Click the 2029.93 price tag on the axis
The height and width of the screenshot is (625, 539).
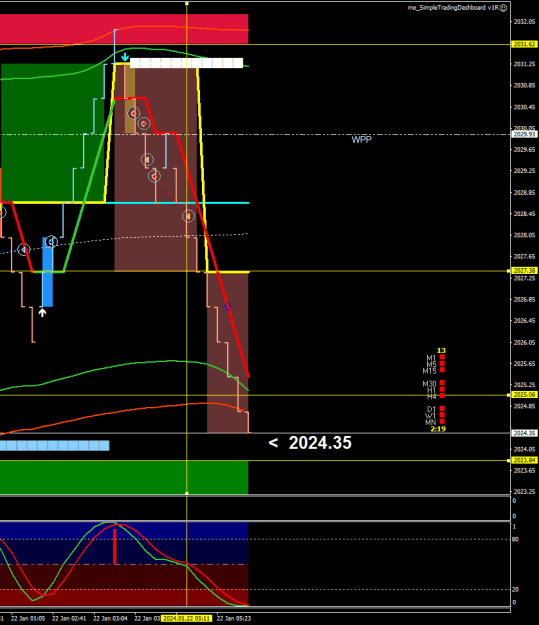524,135
